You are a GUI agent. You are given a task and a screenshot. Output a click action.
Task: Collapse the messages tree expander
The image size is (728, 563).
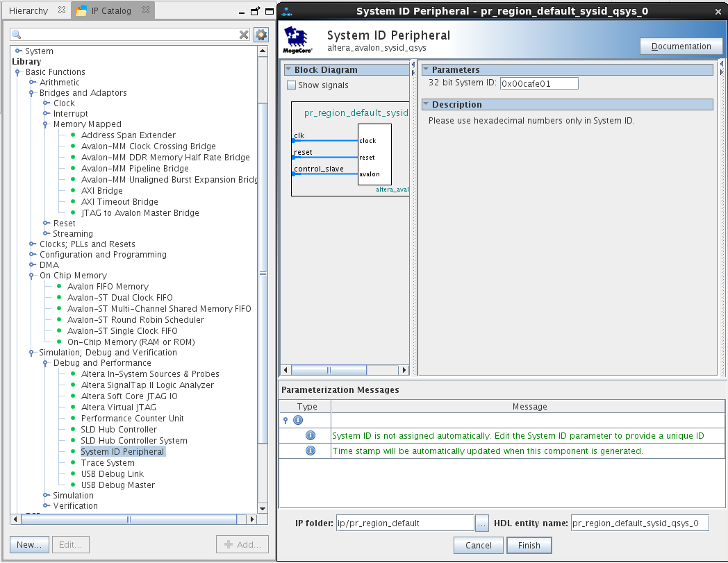pyautogui.click(x=286, y=421)
